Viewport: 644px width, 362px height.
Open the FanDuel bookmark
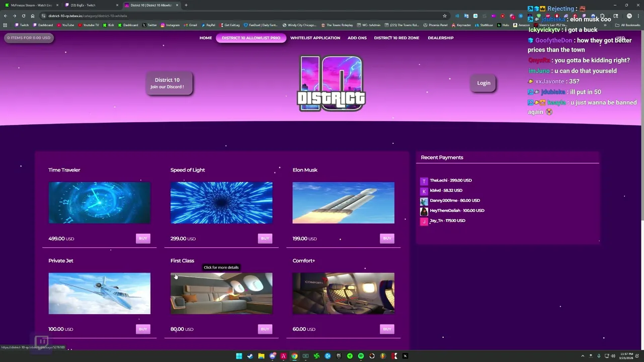pyautogui.click(x=261, y=25)
